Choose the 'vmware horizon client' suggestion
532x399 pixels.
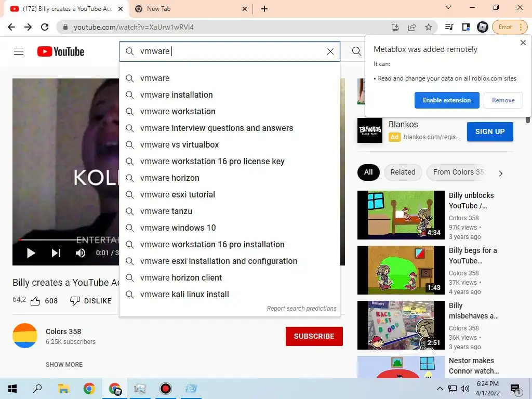[229, 277]
